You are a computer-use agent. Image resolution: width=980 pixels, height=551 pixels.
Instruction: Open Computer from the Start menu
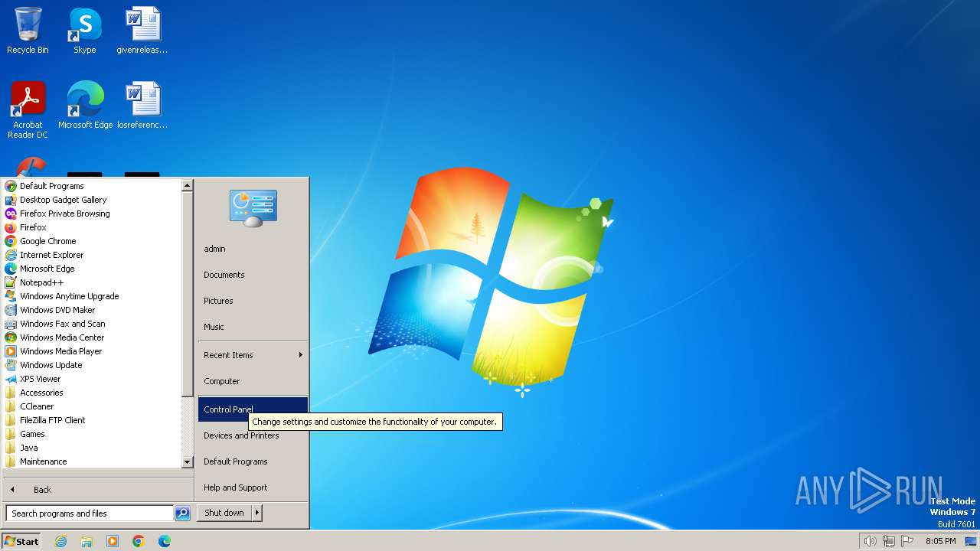click(253, 381)
